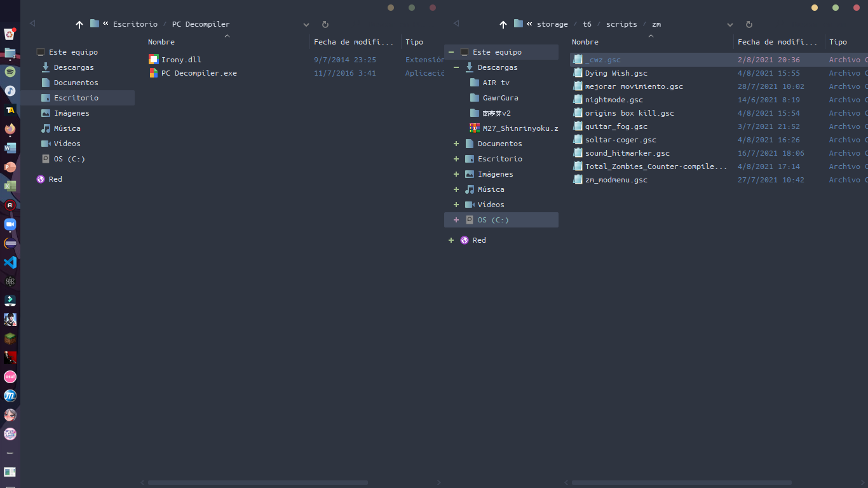Click the PC Decompiler.exe file icon

pos(153,73)
